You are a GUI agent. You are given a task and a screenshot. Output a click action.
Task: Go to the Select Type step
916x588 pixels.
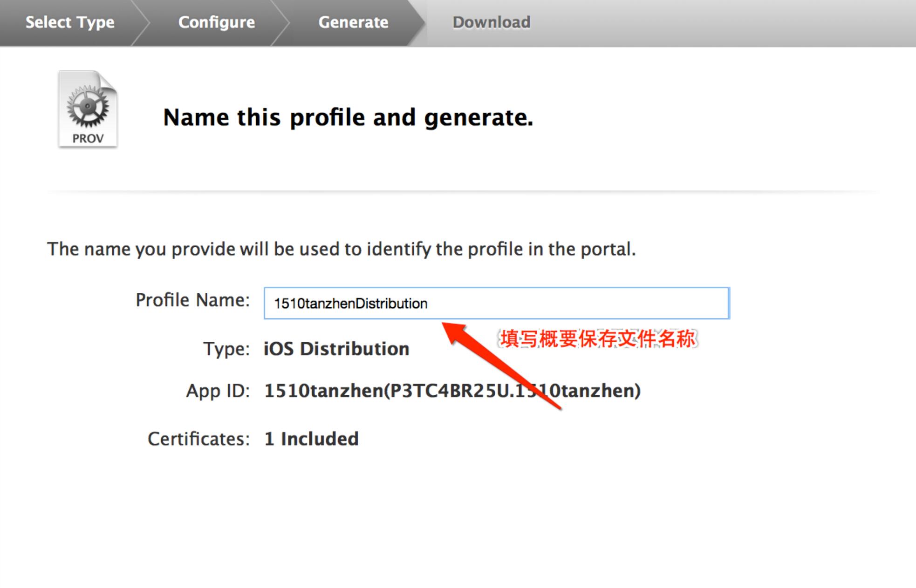pyautogui.click(x=70, y=22)
